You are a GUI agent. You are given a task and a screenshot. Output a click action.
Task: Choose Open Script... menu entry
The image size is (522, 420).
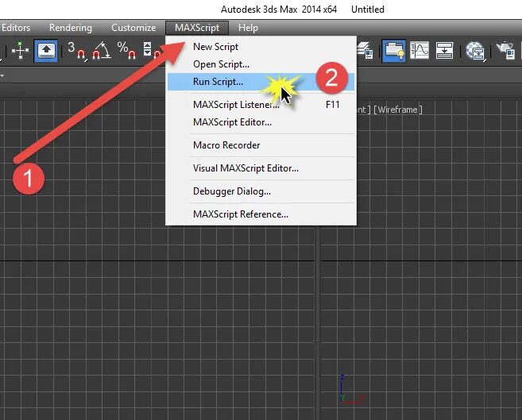pos(261,64)
